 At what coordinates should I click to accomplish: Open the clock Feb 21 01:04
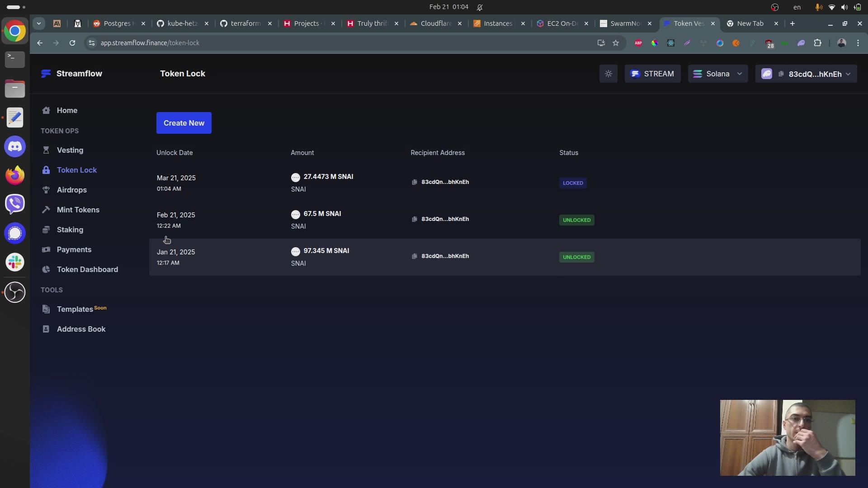[448, 7]
